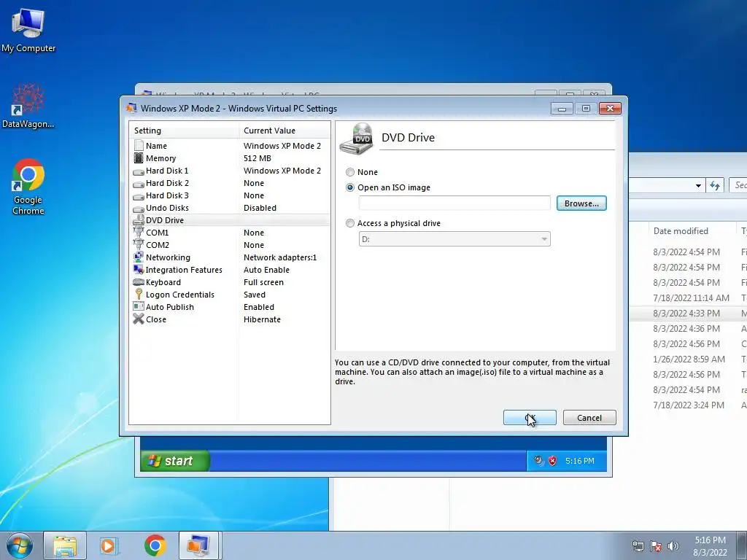The height and width of the screenshot is (560, 747).
Task: Click the Auto Enable value
Action: tap(266, 270)
